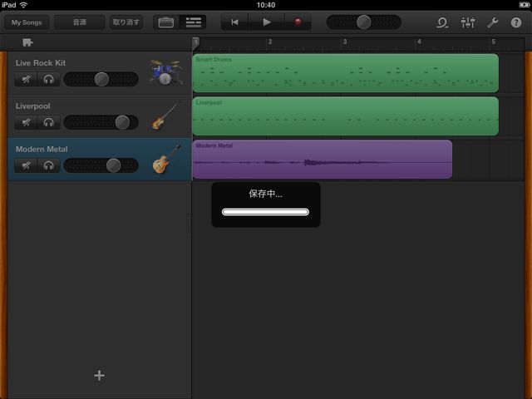This screenshot has width=532, height=399.
Task: Adjust Liverpool track volume slider
Action: (101, 122)
